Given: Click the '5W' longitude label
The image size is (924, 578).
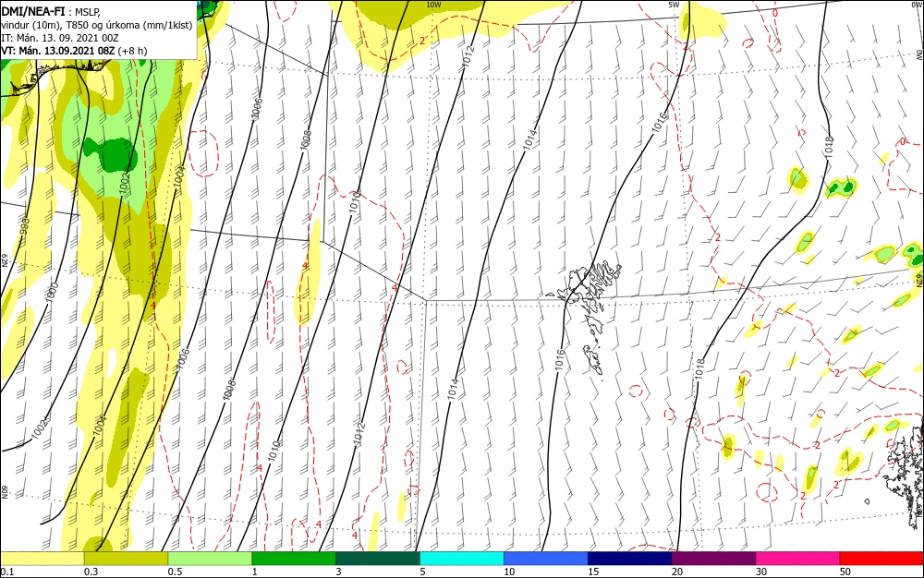Looking at the screenshot, I should [673, 5].
